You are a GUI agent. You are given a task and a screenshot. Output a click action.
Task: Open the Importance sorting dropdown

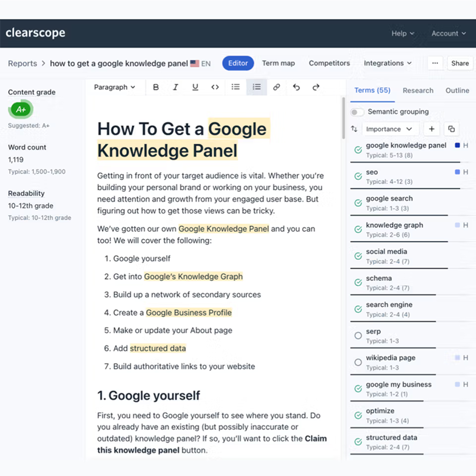click(390, 129)
